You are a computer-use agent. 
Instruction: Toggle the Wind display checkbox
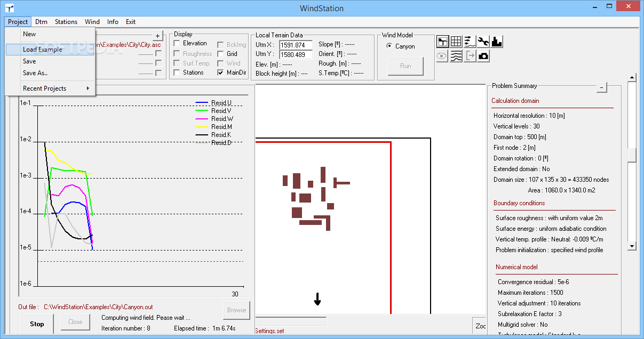coord(221,63)
